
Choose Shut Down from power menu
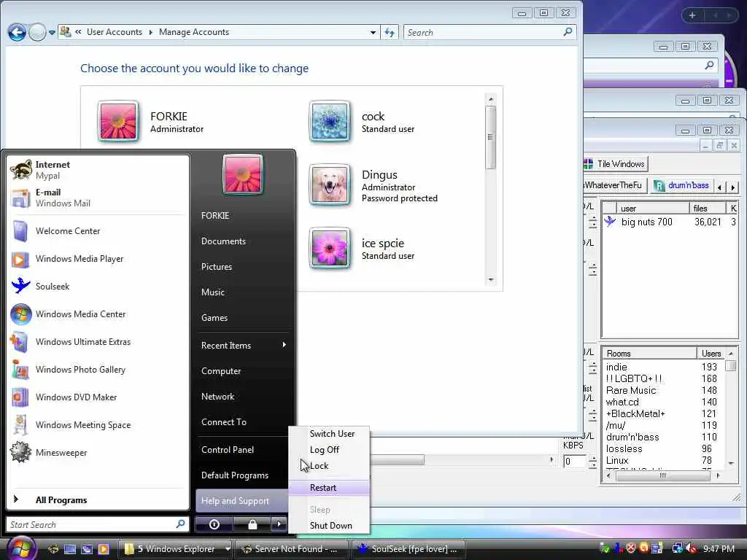pyautogui.click(x=329, y=525)
